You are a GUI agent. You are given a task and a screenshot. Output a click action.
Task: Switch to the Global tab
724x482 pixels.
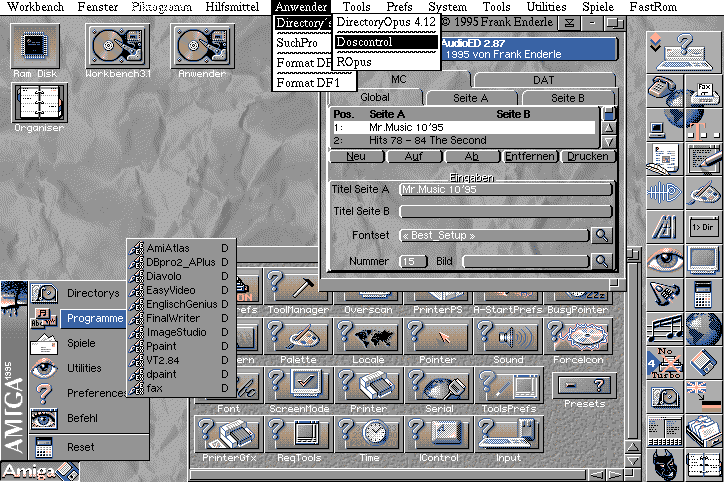tap(375, 97)
